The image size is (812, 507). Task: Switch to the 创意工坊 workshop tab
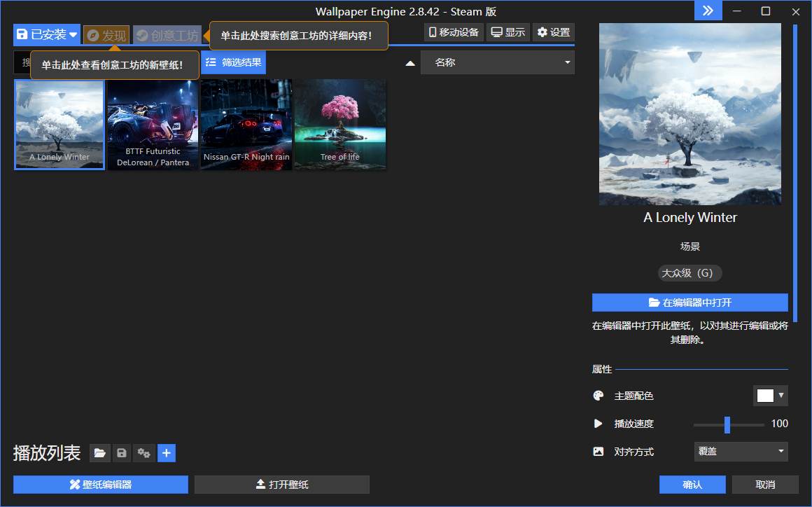167,35
